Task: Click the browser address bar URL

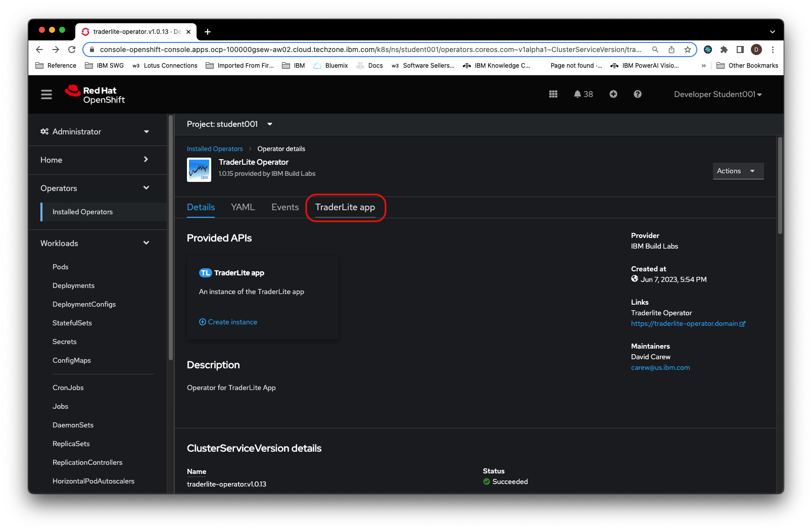Action: click(370, 50)
